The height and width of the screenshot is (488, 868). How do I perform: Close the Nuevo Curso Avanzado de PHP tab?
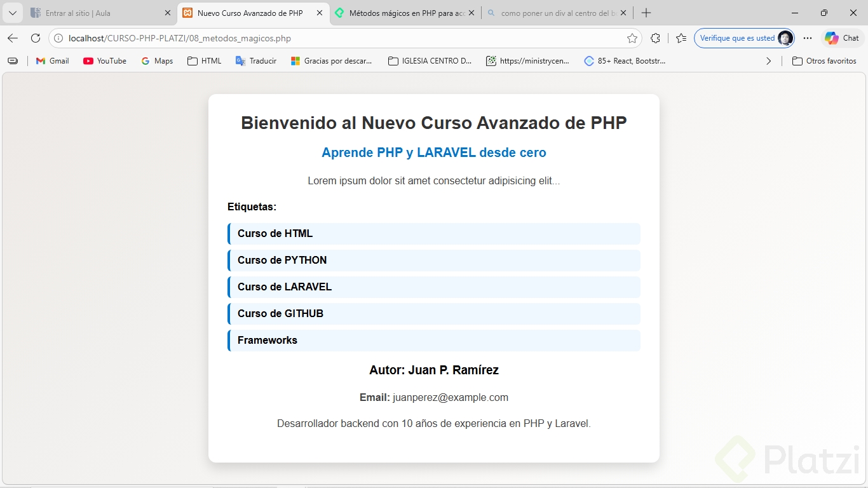[x=320, y=13]
